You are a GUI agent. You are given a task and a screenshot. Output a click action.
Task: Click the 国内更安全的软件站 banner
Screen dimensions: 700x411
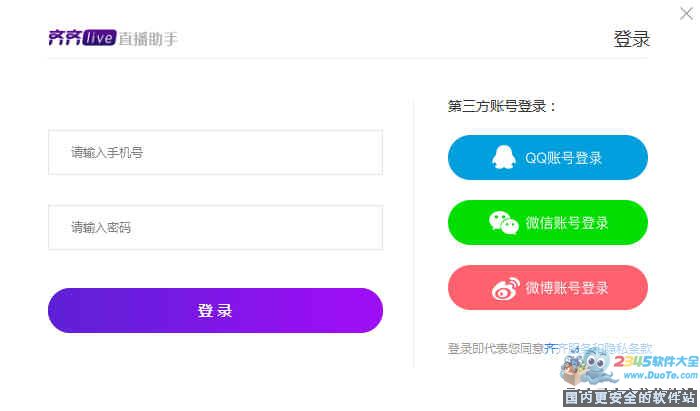click(630, 397)
